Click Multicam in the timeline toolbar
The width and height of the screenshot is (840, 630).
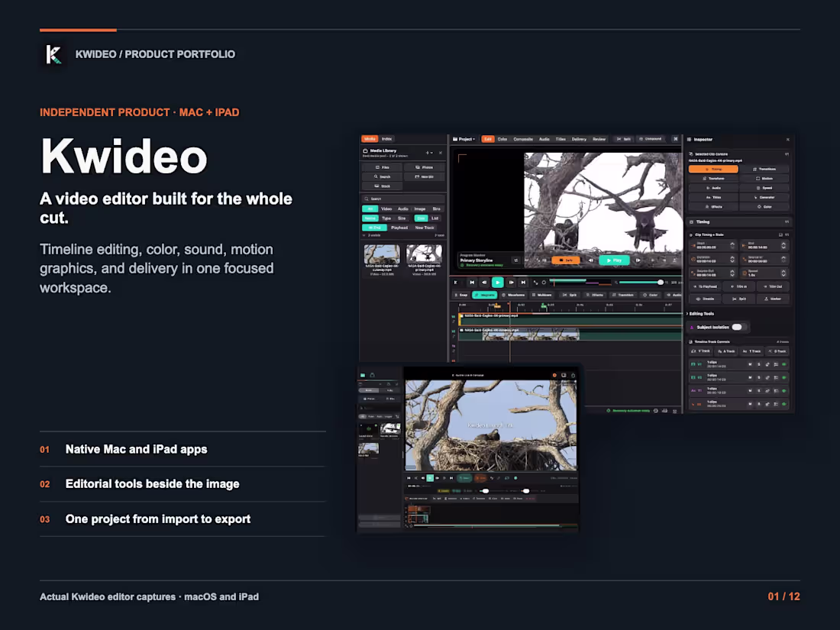(x=541, y=296)
